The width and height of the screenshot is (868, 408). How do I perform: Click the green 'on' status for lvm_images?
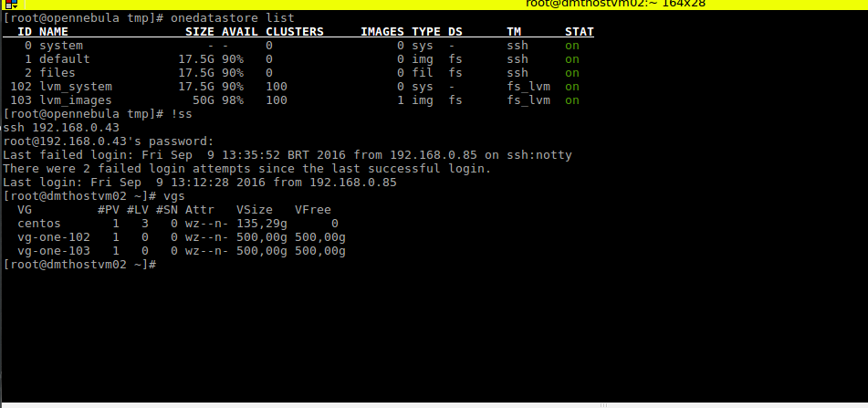click(x=572, y=100)
